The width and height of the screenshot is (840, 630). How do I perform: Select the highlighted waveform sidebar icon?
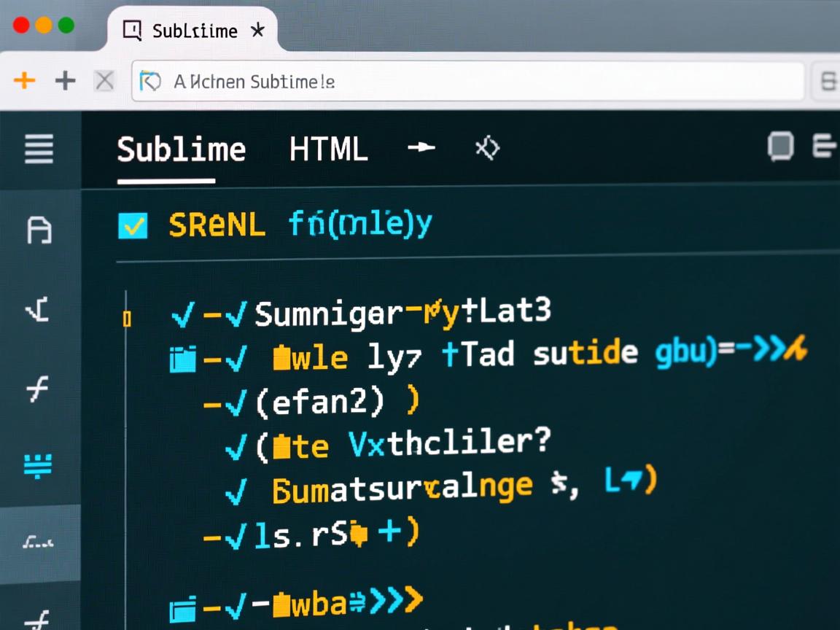[x=39, y=542]
